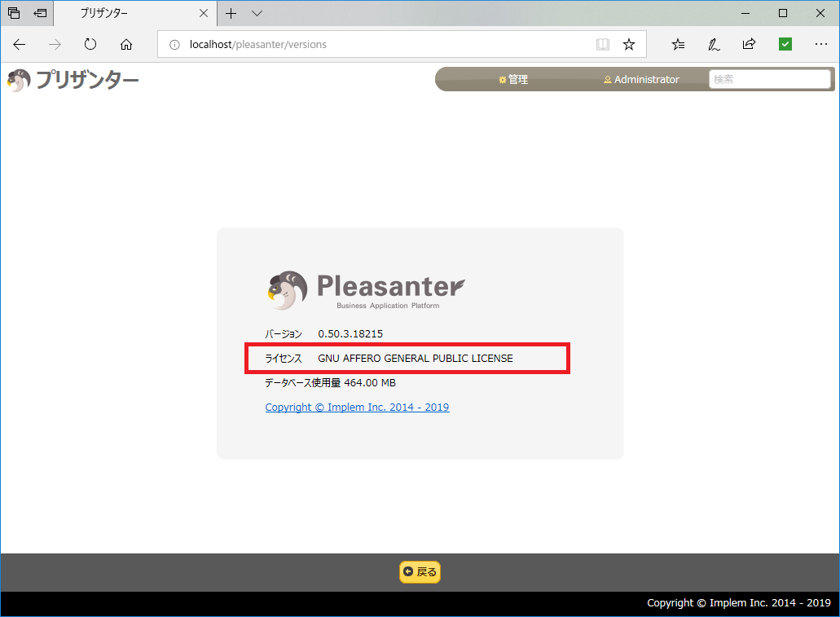Click the home icon in the browser toolbar
Image resolution: width=840 pixels, height=617 pixels.
[126, 45]
